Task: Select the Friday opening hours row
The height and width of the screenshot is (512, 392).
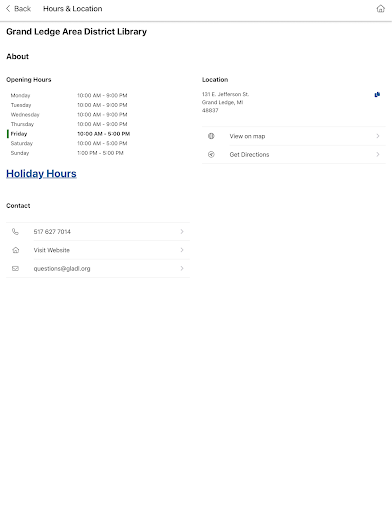Action: click(70, 134)
